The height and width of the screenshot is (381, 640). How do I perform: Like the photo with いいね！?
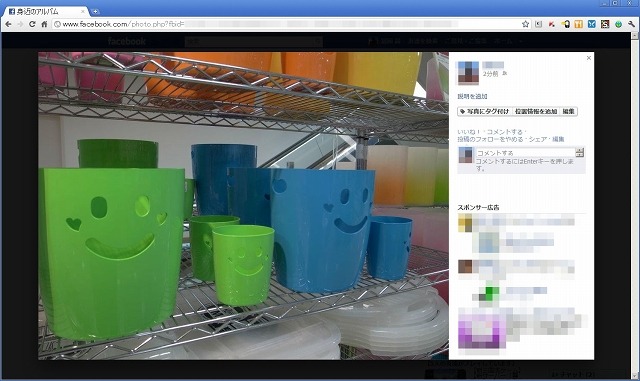(x=469, y=132)
